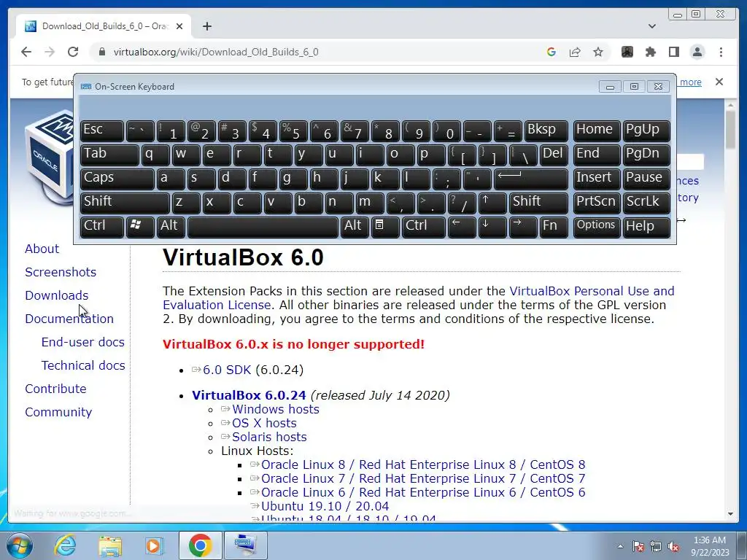747x560 pixels.
Task: Click the Bksp key
Action: pyautogui.click(x=546, y=131)
